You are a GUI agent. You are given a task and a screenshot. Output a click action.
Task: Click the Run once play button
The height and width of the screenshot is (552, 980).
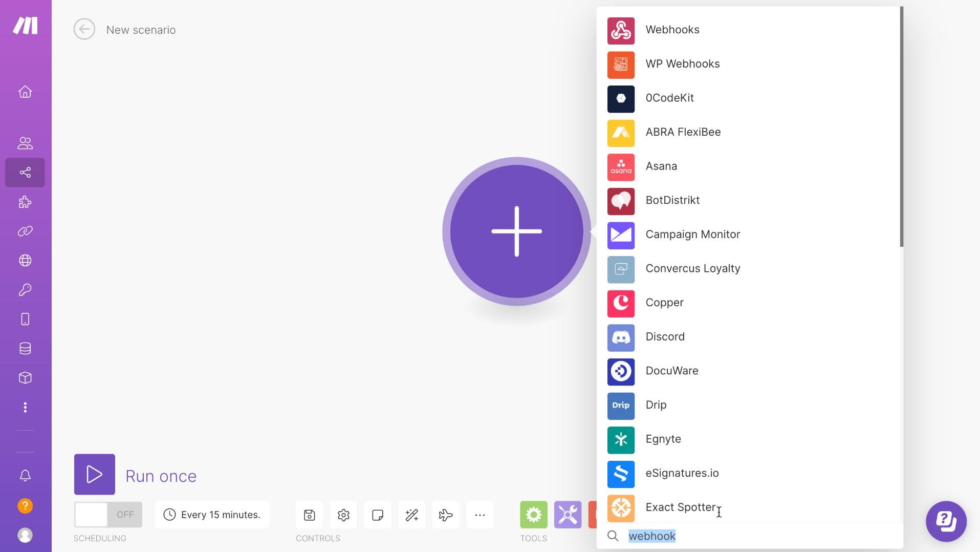[x=95, y=474]
